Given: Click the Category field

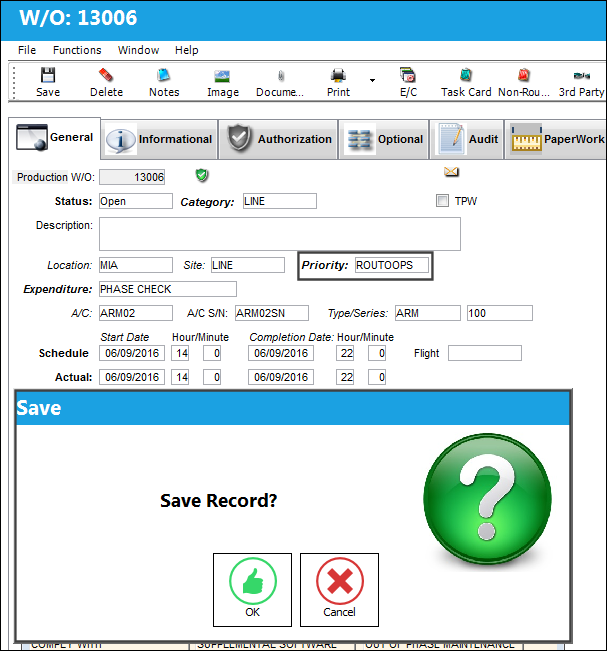Looking at the screenshot, I should (x=280, y=201).
